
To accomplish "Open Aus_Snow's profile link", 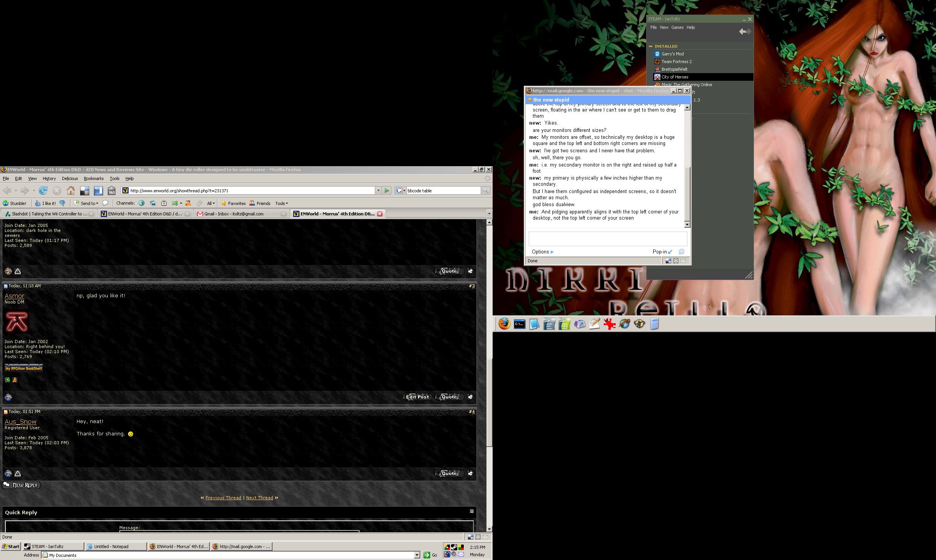I will pos(20,422).
